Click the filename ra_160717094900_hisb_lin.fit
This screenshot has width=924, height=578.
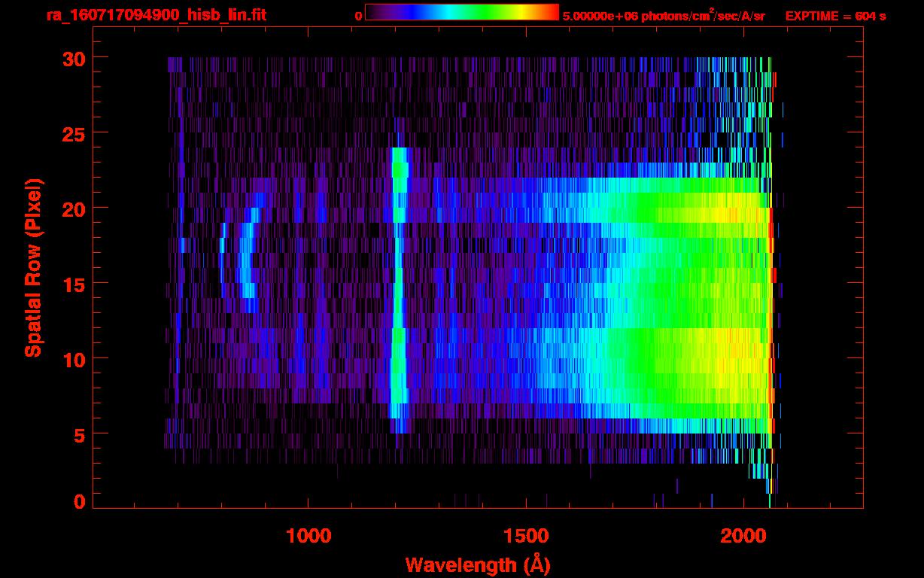pos(156,16)
